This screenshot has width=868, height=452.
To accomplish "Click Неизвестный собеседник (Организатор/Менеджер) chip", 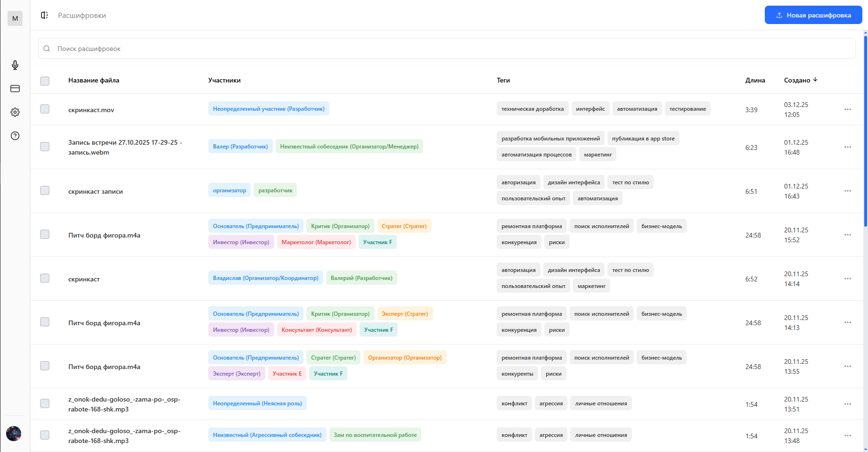I will (349, 147).
